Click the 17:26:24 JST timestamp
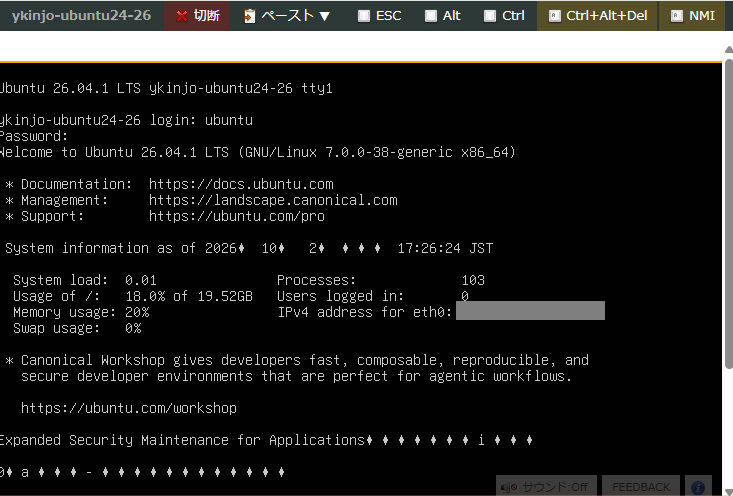 coord(445,248)
